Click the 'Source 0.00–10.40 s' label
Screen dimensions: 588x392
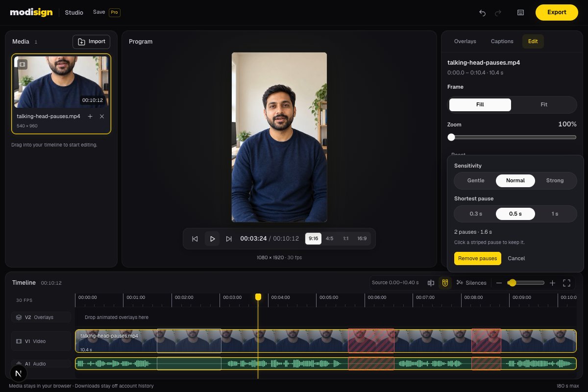(395, 283)
